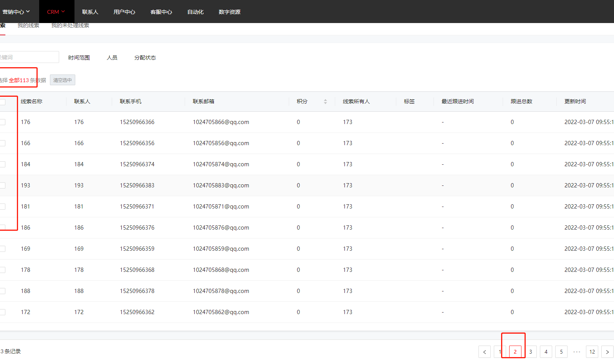Jump forward using pagination ellipsis

[x=577, y=352]
